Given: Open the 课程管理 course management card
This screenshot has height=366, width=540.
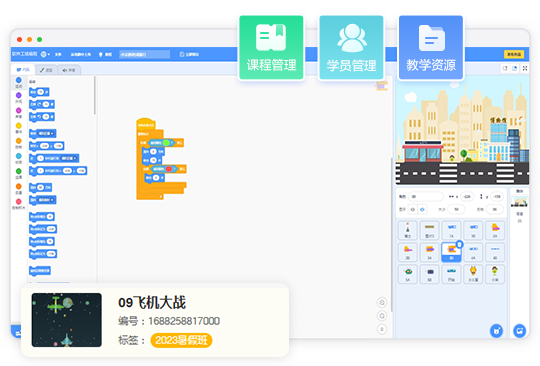Looking at the screenshot, I should [x=271, y=48].
